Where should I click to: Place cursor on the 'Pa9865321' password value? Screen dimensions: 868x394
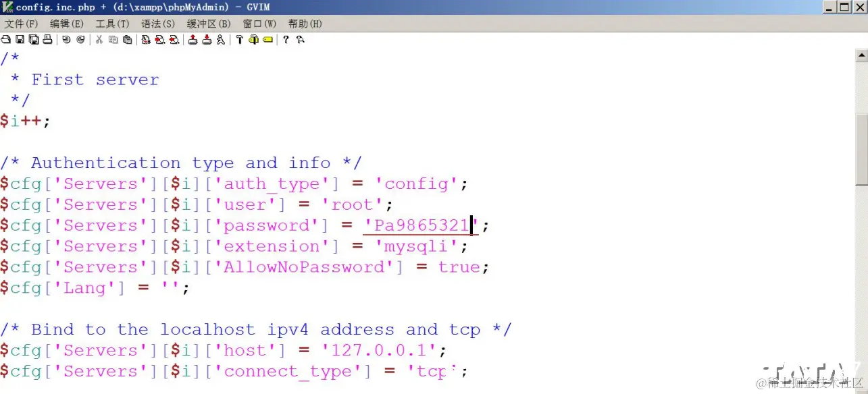[421, 225]
